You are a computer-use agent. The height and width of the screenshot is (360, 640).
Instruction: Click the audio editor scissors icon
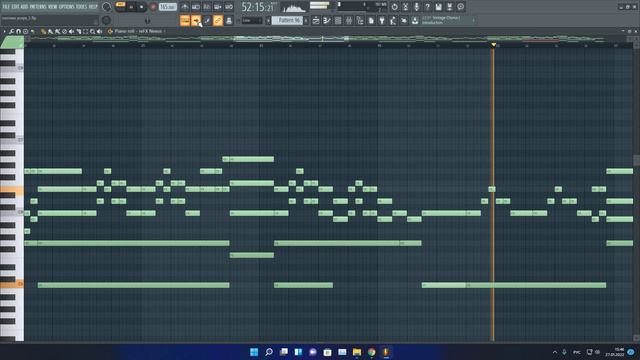coord(405,7)
